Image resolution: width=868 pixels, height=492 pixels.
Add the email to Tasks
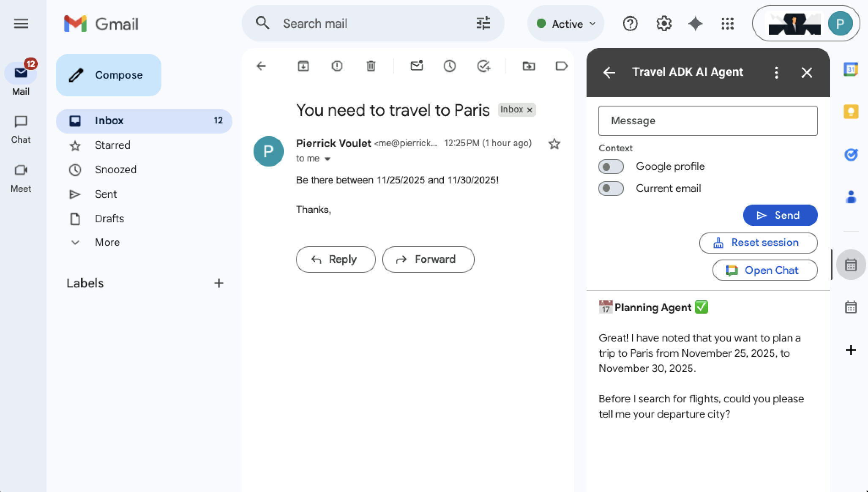[484, 66]
